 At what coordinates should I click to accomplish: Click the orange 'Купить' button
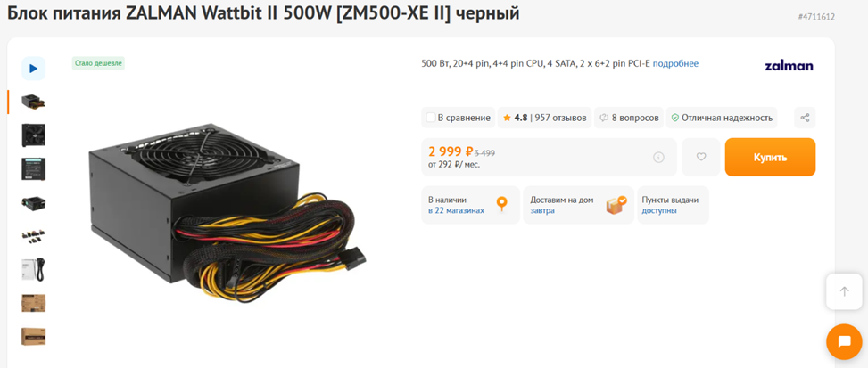point(770,157)
